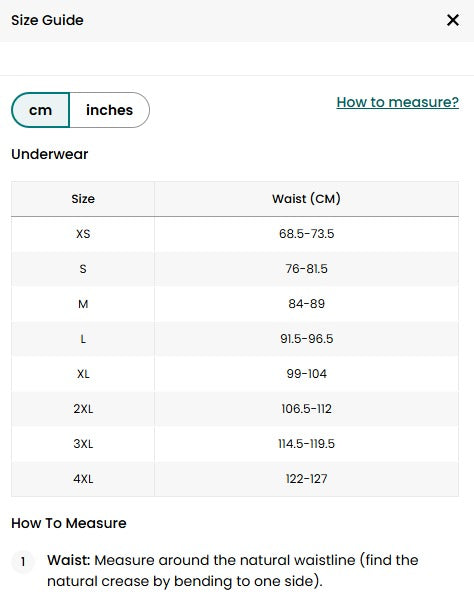The width and height of the screenshot is (474, 615).
Task: Select the XS size row
Action: [x=235, y=234]
